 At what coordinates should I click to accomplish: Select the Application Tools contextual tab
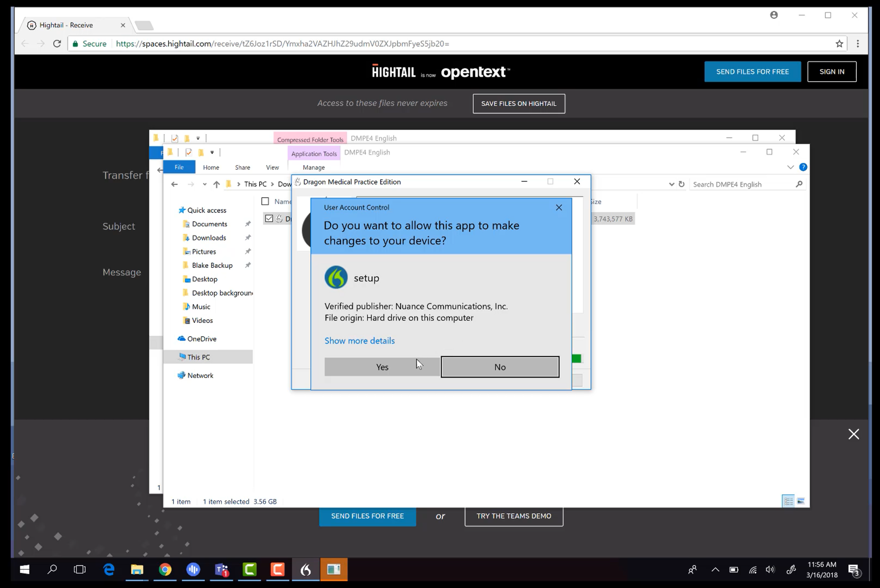(314, 154)
